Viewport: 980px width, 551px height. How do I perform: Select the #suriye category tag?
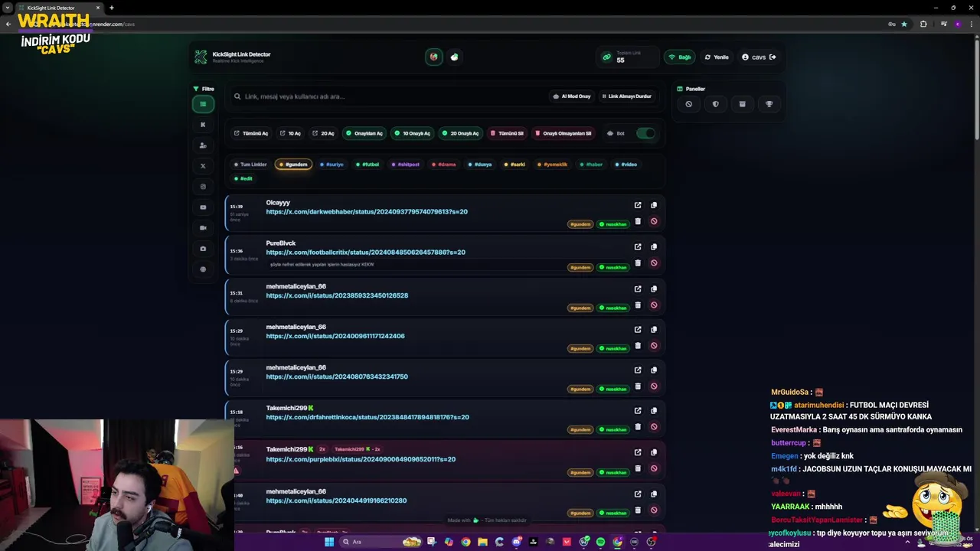[x=332, y=165]
